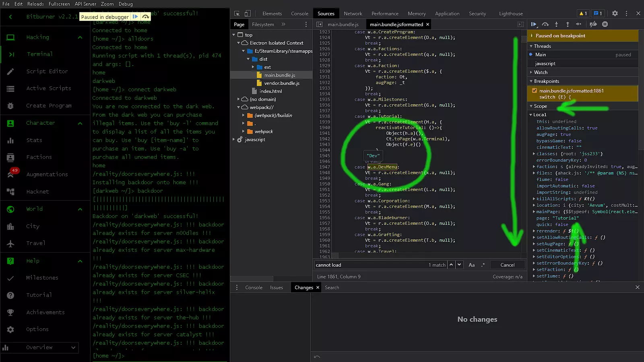644x362 pixels.
Task: Uncheck the main.bundle.js:formatted:1861 breakpoint
Action: point(535,91)
